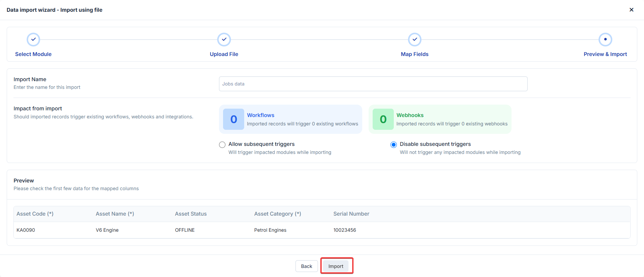Select the KA0090 asset code cell
644x277 pixels.
click(x=26, y=230)
